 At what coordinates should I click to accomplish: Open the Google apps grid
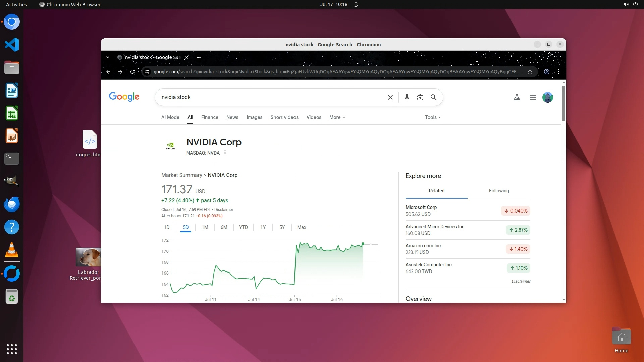[533, 97]
